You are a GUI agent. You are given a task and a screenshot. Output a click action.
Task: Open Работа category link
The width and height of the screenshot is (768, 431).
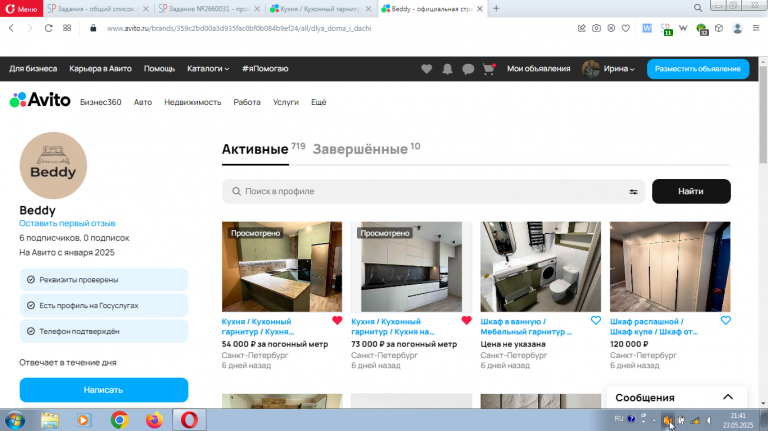pos(247,102)
